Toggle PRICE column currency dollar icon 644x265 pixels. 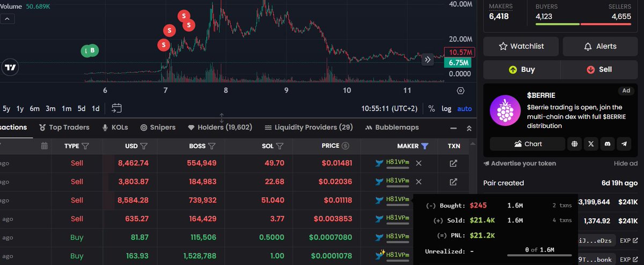click(346, 146)
